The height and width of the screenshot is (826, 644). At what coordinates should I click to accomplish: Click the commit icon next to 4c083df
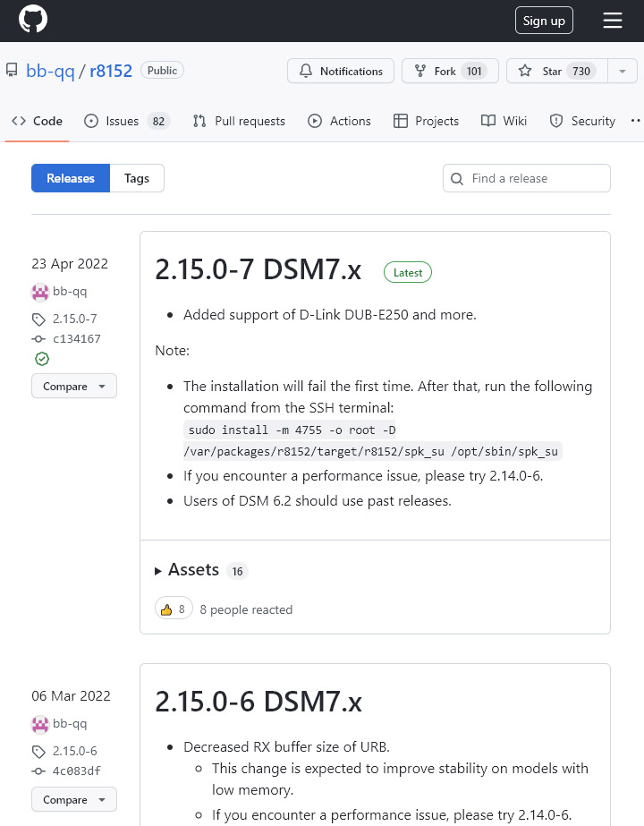[38, 771]
